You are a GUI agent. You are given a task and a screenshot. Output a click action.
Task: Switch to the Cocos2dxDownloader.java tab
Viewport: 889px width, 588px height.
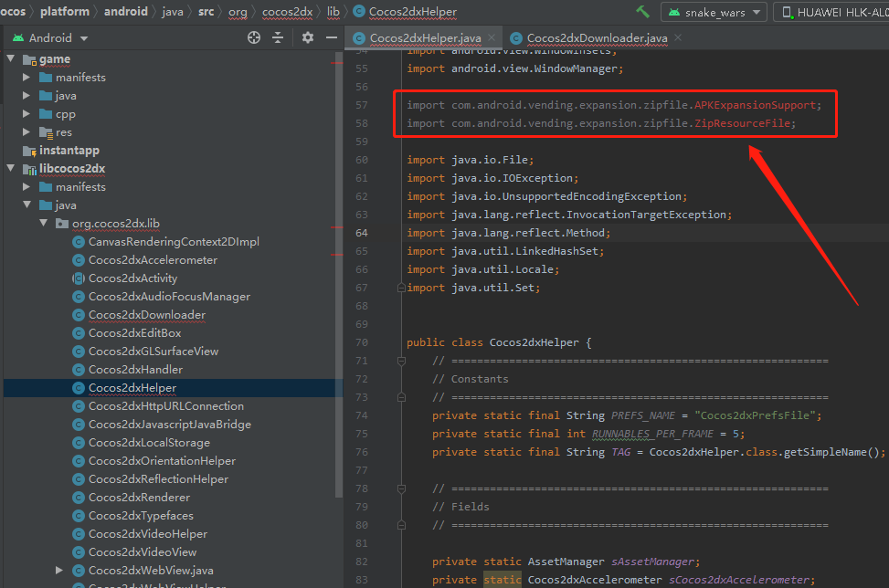tap(597, 38)
